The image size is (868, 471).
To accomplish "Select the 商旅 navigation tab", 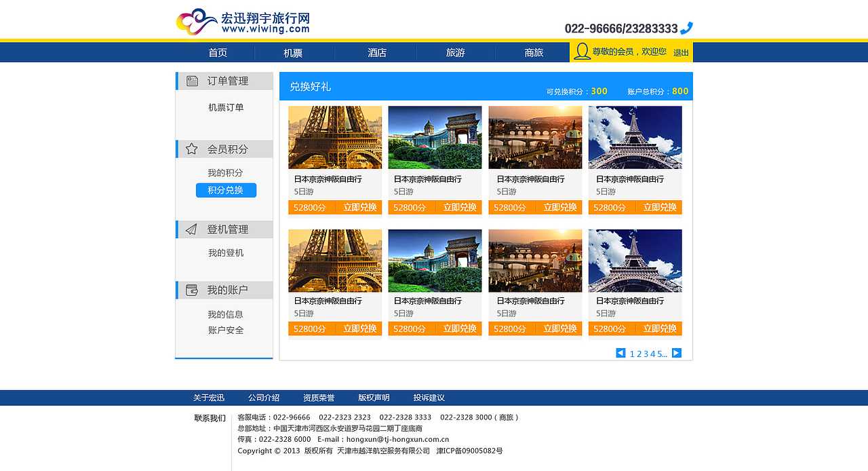I will coord(534,53).
